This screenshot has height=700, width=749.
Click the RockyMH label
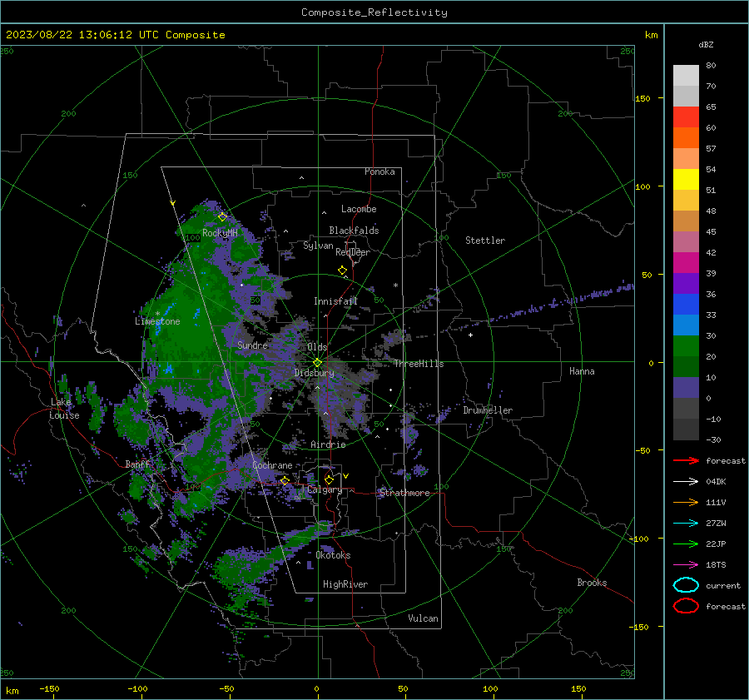coord(220,233)
